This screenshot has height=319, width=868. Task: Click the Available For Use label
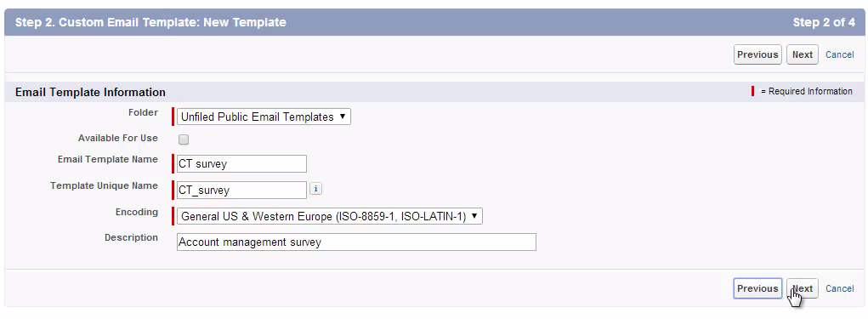click(118, 138)
